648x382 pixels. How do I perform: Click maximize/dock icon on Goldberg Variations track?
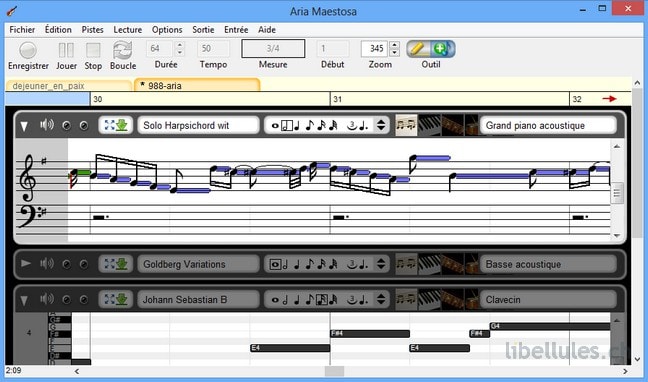coord(116,264)
